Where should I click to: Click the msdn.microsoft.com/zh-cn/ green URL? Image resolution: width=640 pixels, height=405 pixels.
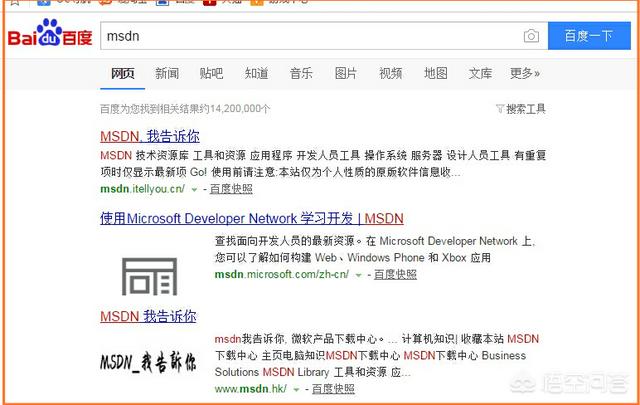coord(282,274)
